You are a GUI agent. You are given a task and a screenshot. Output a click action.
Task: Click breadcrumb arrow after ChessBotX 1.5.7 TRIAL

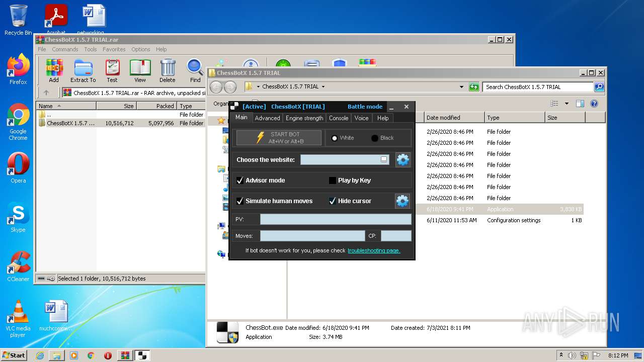click(323, 86)
